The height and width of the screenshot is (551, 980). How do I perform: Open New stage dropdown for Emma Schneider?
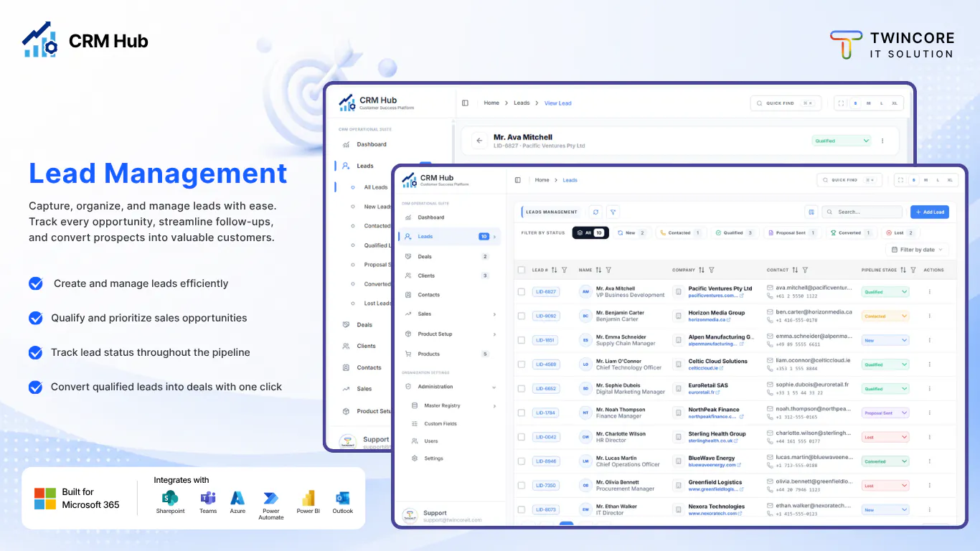click(x=885, y=341)
